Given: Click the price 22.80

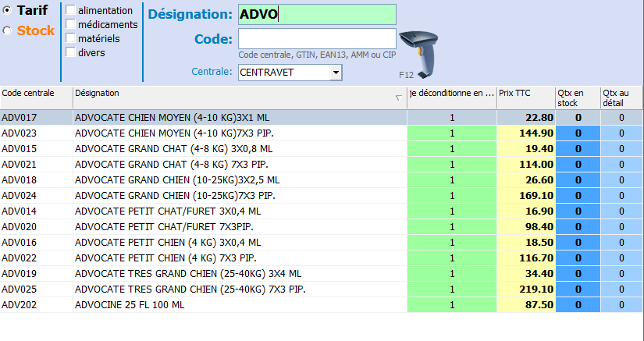Looking at the screenshot, I should (x=539, y=118).
